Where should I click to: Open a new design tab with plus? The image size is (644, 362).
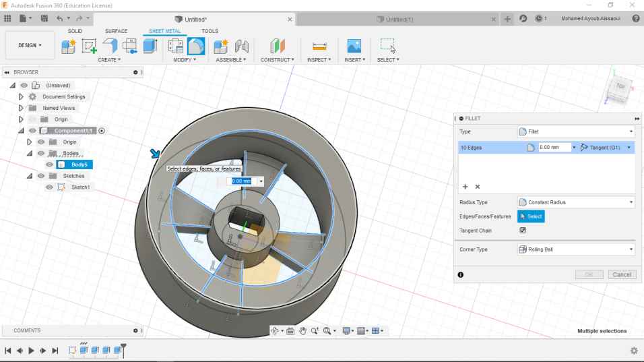pos(507,19)
